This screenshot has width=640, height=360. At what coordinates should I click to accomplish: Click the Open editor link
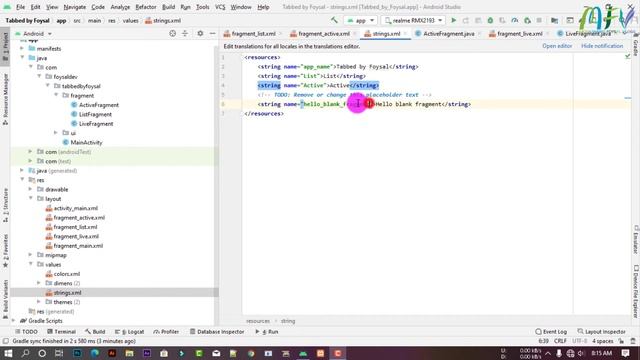[x=557, y=46]
